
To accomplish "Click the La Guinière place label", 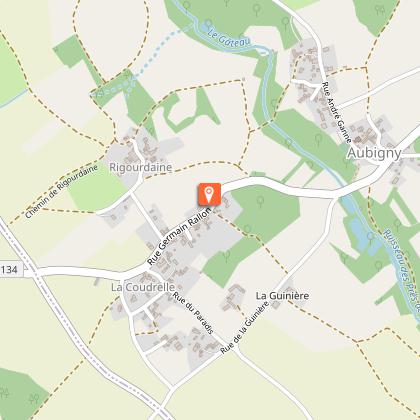I will 282,296.
